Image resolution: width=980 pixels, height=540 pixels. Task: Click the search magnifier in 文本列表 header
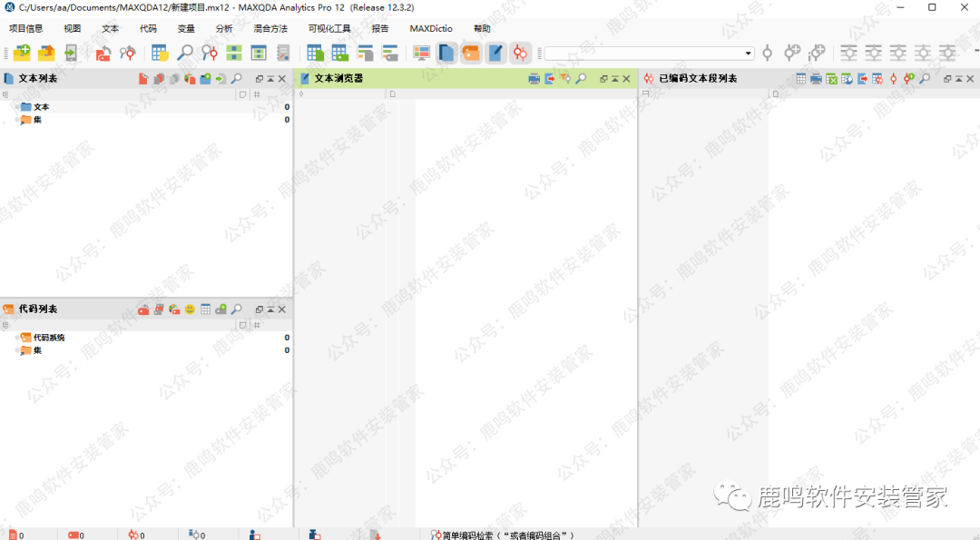tap(236, 79)
